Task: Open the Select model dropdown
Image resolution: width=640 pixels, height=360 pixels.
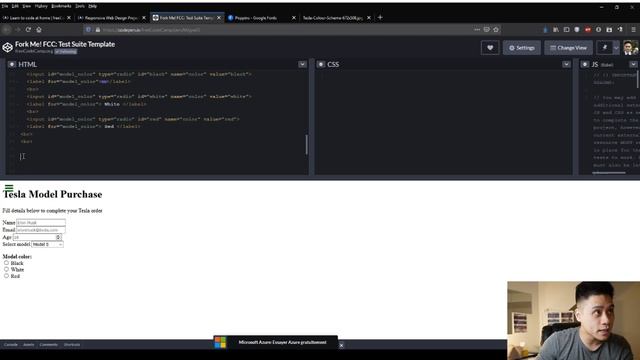Action: 47,244
